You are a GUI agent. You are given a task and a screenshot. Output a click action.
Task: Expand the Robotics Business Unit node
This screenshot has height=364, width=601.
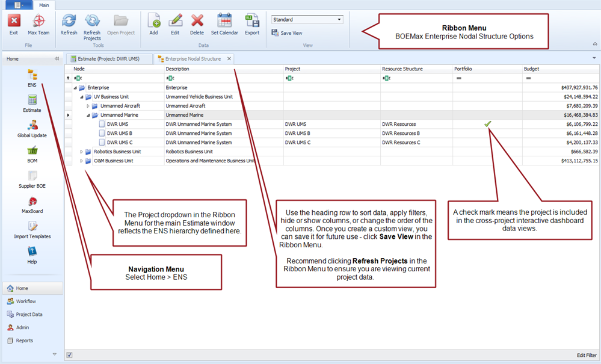click(x=82, y=152)
